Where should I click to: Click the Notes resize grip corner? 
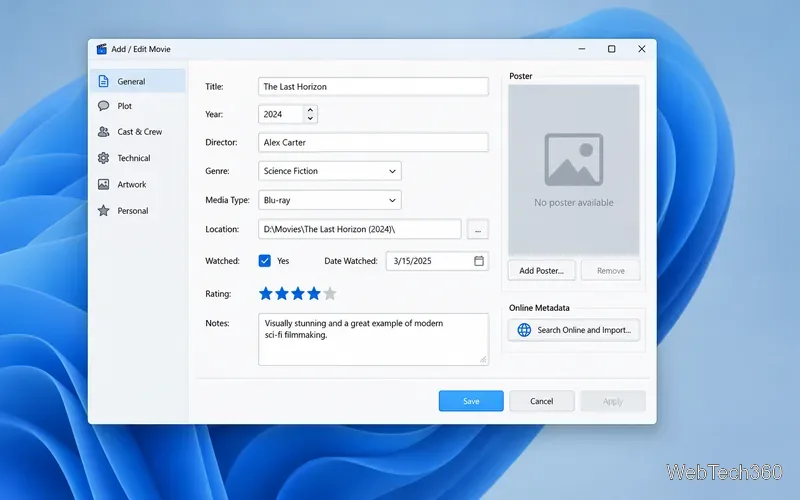(x=483, y=360)
